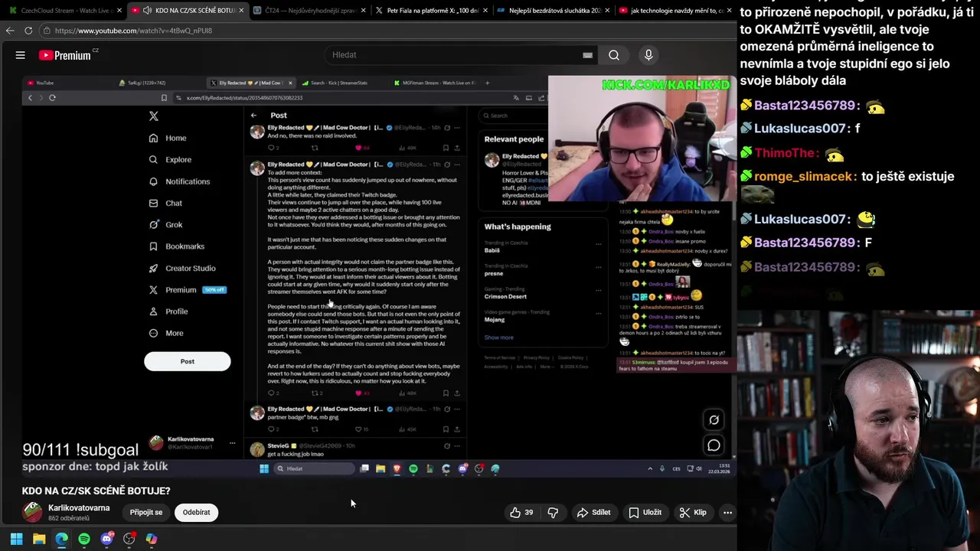Share the video with Sdílet
This screenshot has height=551, width=980.
[594, 513]
